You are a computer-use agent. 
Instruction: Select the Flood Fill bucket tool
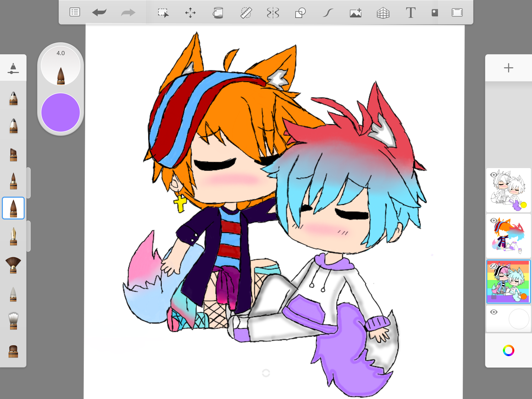pos(218,12)
